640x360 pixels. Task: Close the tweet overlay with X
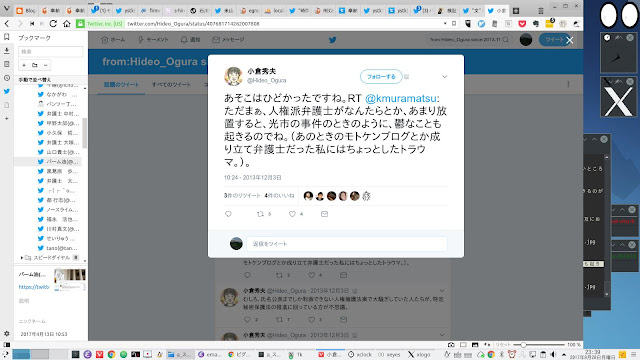pos(570,40)
